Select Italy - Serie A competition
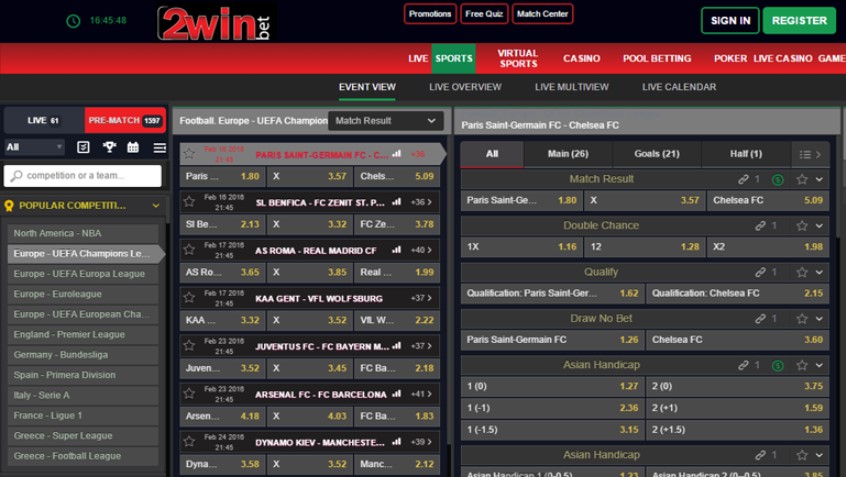The height and width of the screenshot is (477, 846). tap(83, 395)
